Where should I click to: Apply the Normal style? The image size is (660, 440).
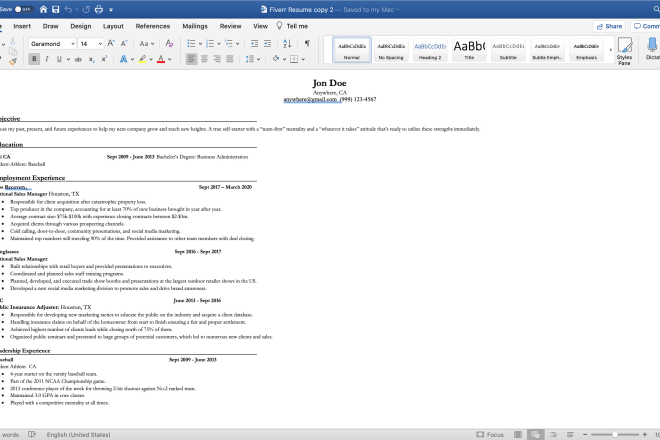(352, 50)
